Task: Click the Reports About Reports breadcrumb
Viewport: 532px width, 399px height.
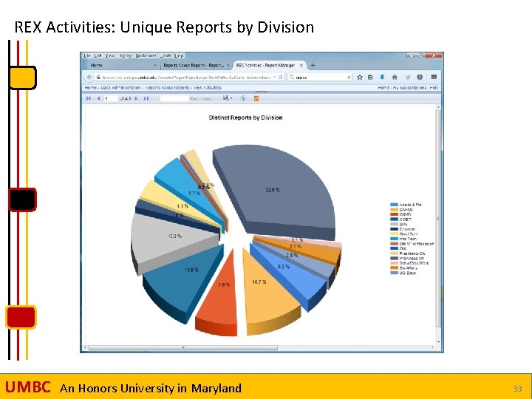Action: point(167,87)
